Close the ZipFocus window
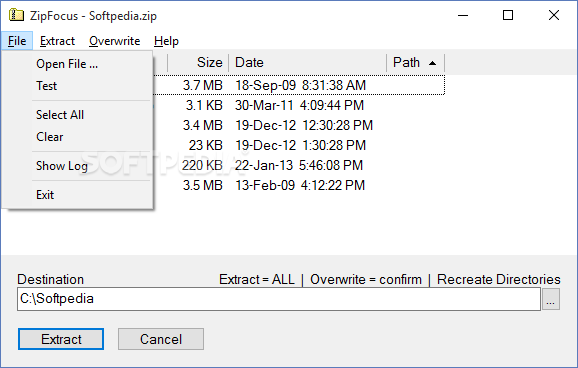 point(554,15)
